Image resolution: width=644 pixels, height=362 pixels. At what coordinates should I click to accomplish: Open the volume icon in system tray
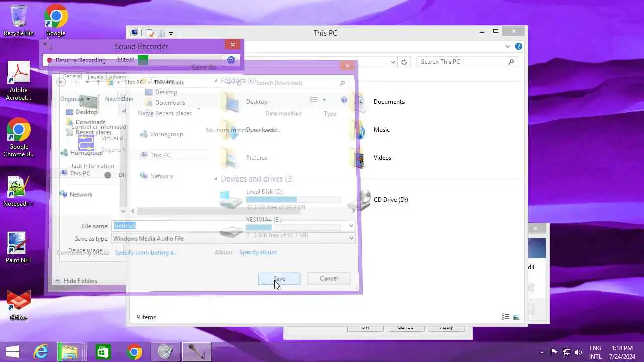coord(578,352)
